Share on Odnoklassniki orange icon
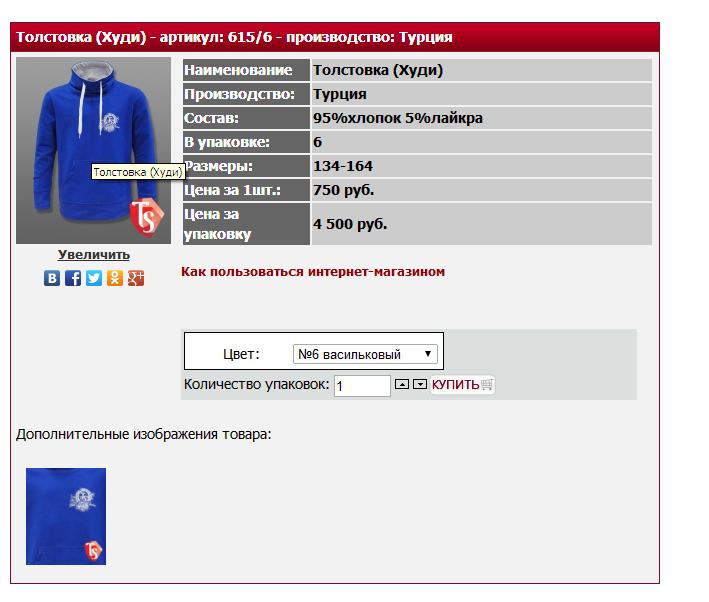Image resolution: width=709 pixels, height=602 pixels. 115,278
